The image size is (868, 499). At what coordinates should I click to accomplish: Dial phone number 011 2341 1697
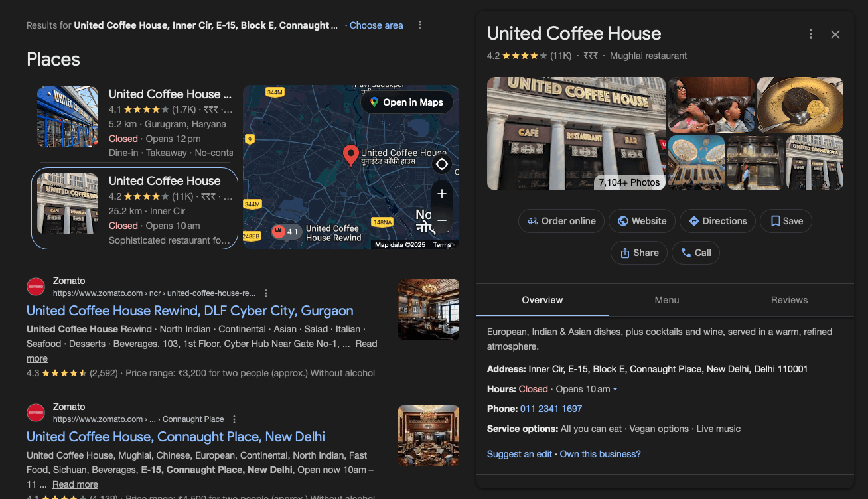(x=551, y=409)
